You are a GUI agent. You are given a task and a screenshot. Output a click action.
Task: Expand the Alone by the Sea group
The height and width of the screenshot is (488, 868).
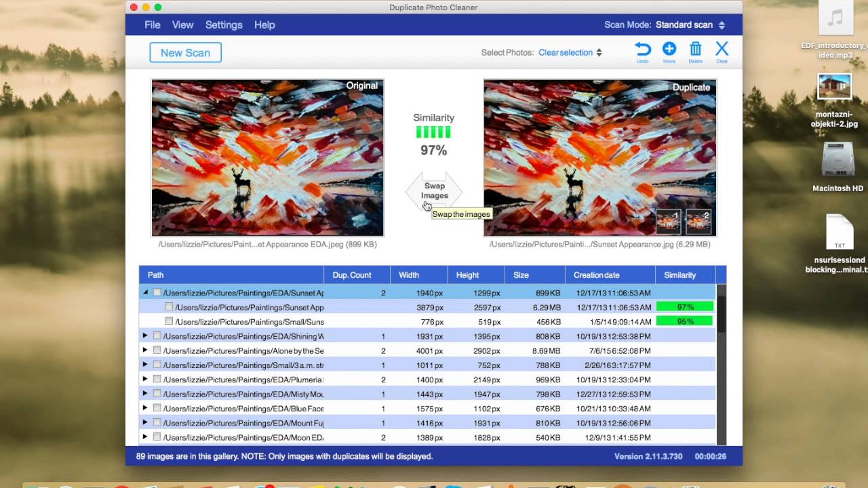(x=144, y=350)
